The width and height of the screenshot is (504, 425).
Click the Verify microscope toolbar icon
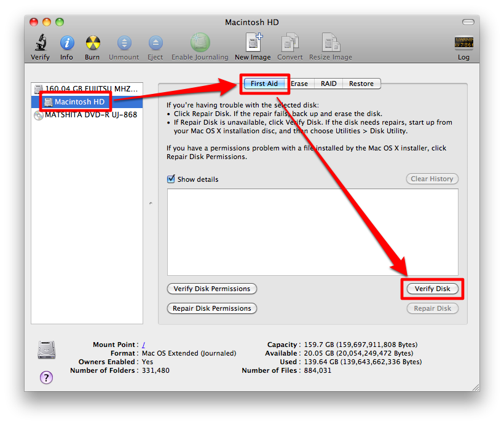coord(41,43)
